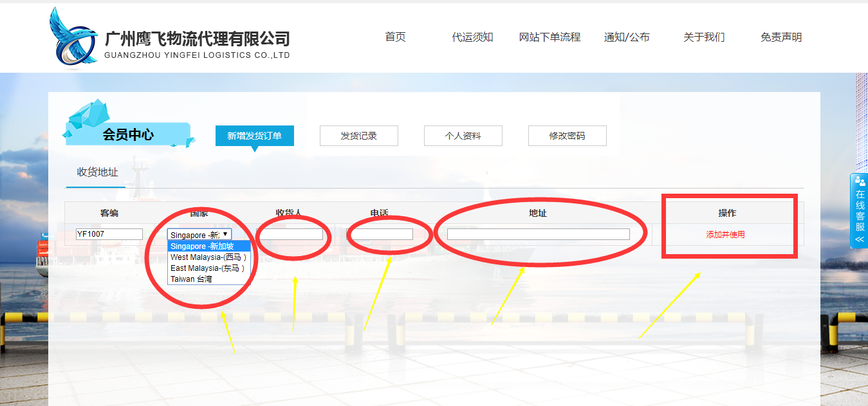This screenshot has height=406, width=868.
Task: Pick East Malaysia-(东马) from the dropdown options
Action: (x=208, y=268)
